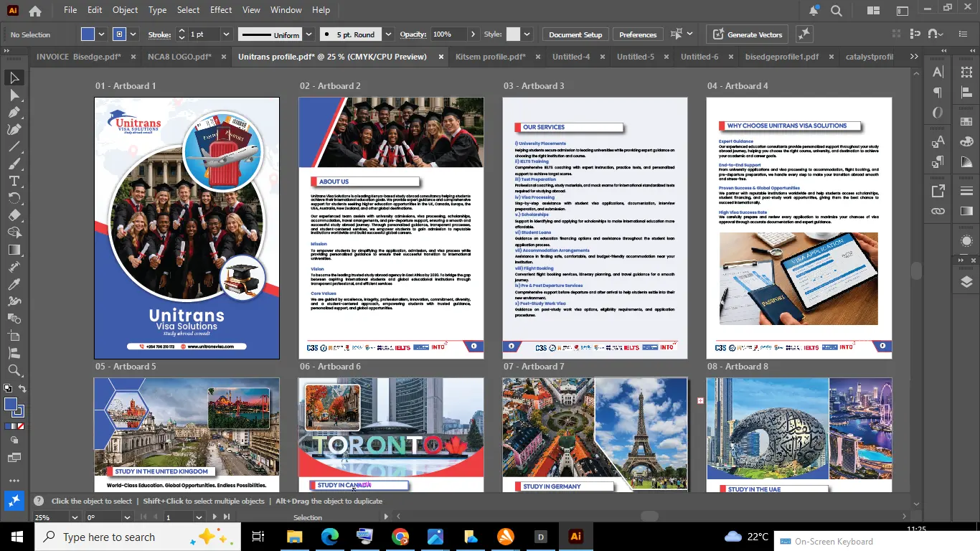
Task: Open the stroke color dropdown arrow
Action: [134, 34]
